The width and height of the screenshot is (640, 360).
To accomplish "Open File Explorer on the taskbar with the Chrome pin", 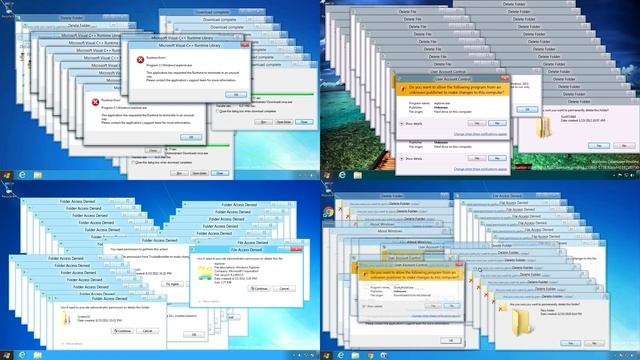I will 356,356.
